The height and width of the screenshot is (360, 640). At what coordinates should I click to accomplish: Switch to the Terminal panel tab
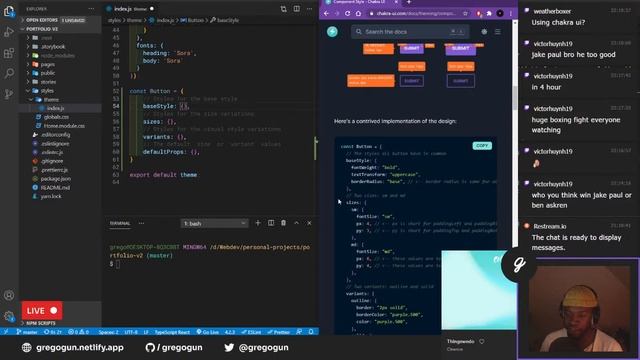[x=120, y=223]
